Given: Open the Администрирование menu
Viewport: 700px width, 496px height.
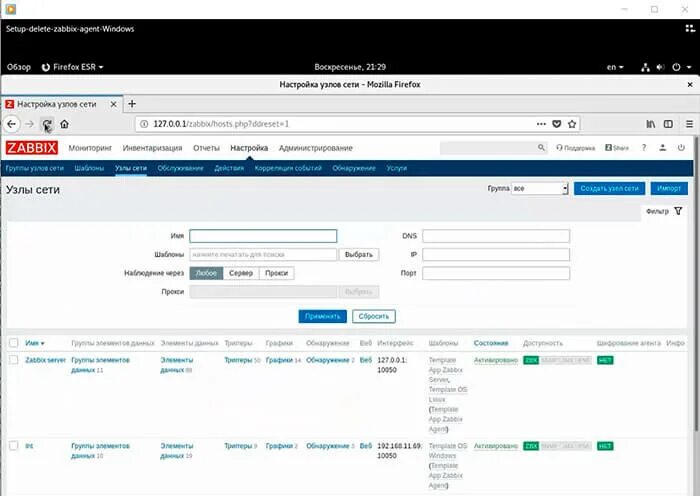Looking at the screenshot, I should pos(316,148).
